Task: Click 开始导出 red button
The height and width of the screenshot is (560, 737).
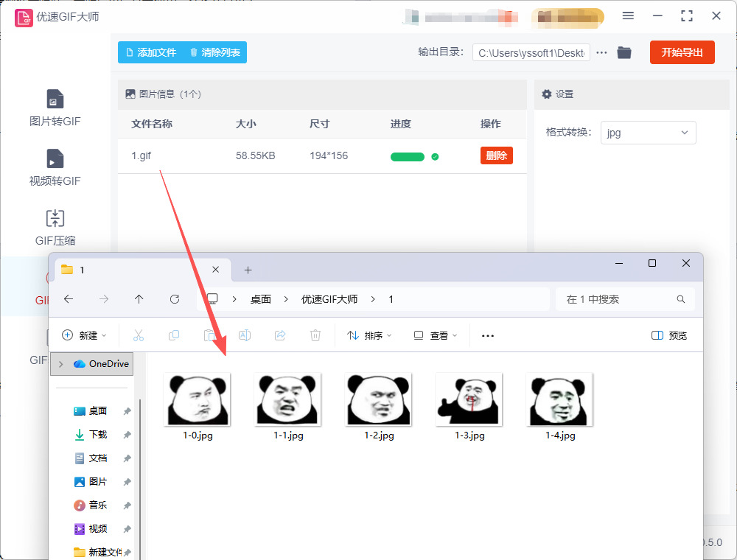Action: pos(682,52)
